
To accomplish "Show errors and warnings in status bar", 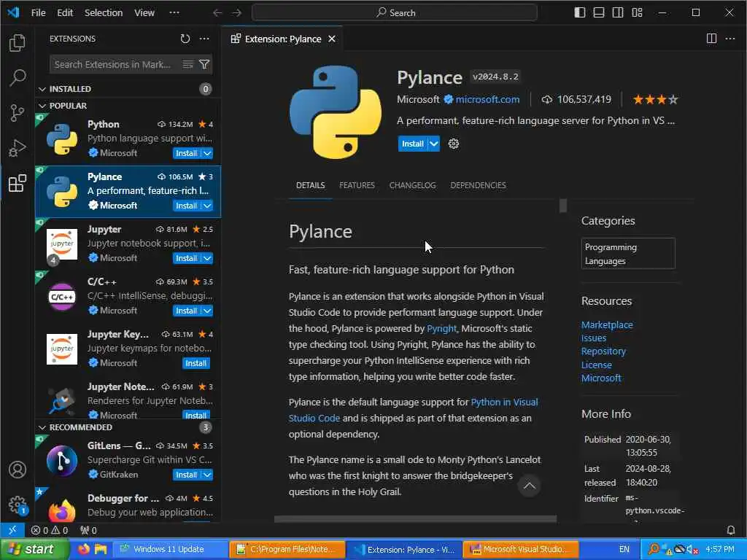I will pyautogui.click(x=50, y=530).
